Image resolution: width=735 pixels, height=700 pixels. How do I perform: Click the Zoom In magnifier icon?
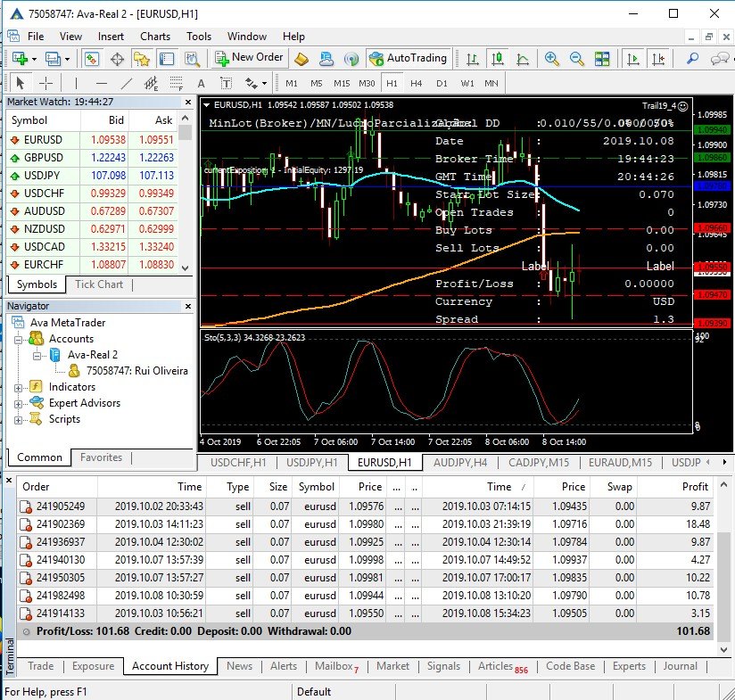click(x=552, y=59)
